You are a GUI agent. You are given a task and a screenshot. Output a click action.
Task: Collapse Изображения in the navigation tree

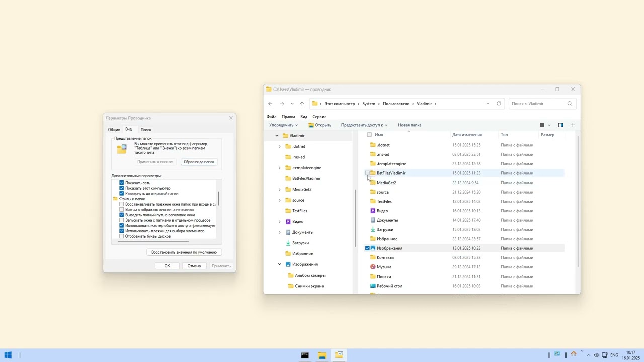tap(280, 264)
